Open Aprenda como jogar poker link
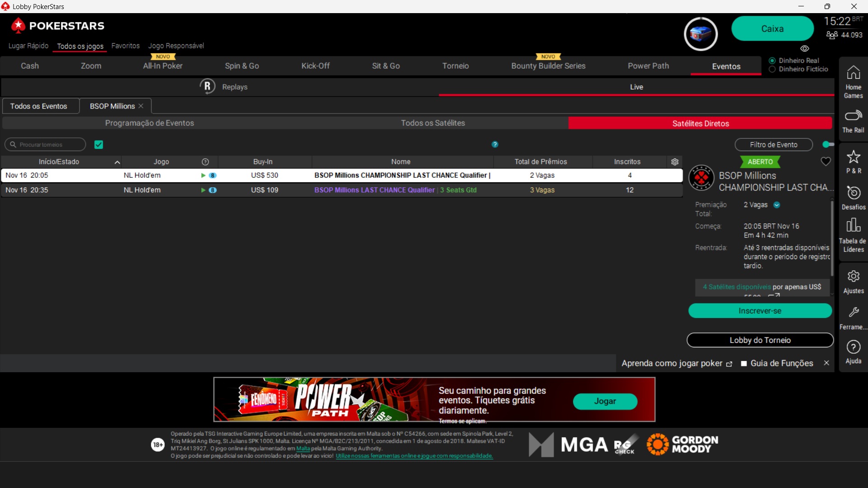Viewport: 868px width, 488px height. click(x=672, y=364)
